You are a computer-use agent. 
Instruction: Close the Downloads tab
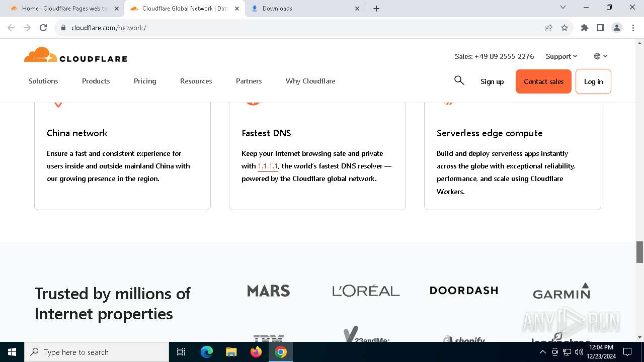click(x=357, y=9)
